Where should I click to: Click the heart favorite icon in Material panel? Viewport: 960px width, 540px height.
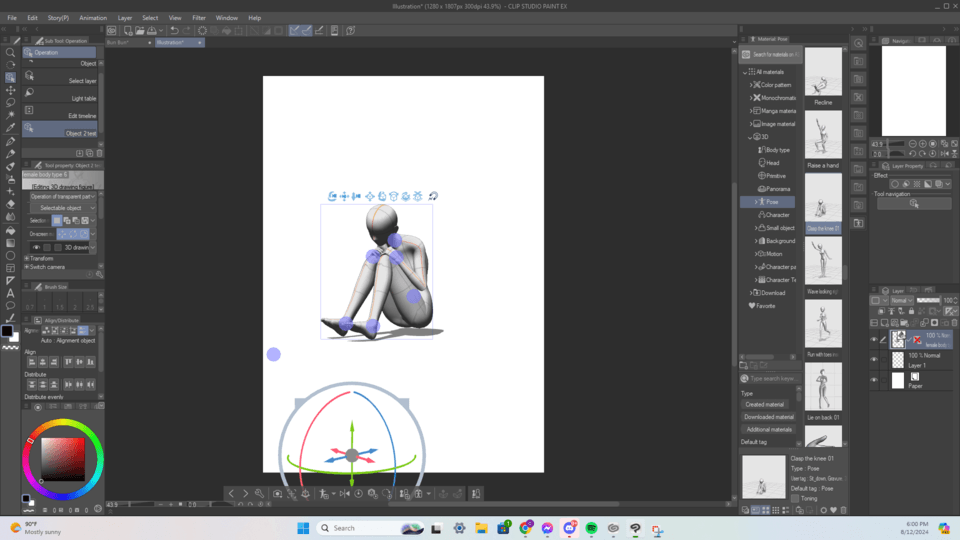(833, 510)
